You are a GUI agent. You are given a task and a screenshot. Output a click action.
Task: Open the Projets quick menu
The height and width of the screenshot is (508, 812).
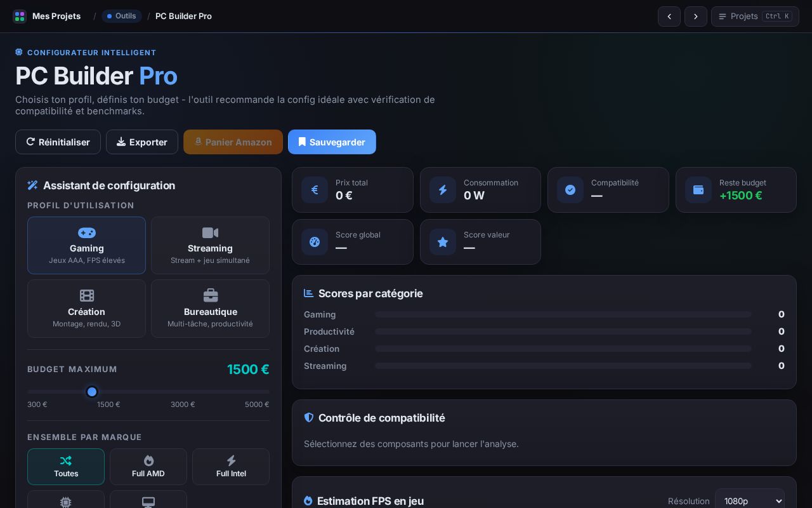[x=755, y=17]
